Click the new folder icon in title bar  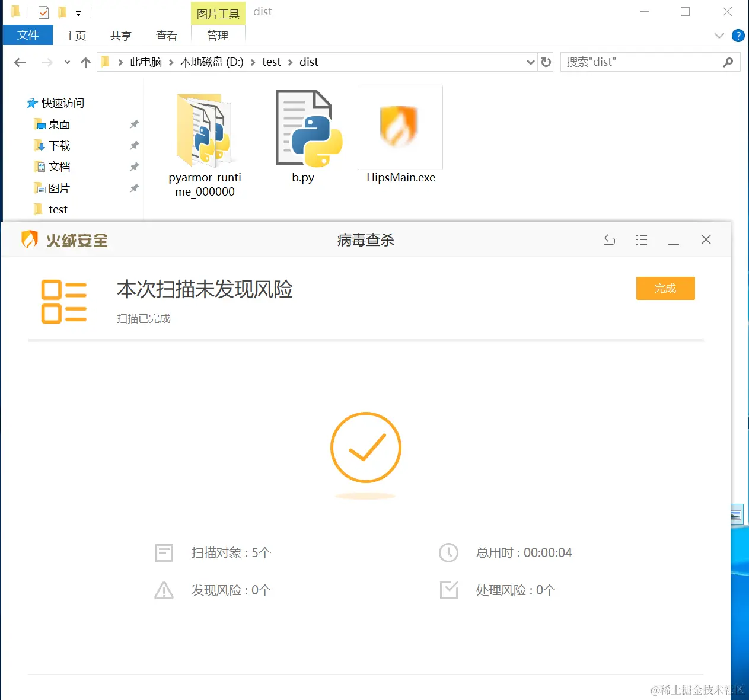(62, 12)
